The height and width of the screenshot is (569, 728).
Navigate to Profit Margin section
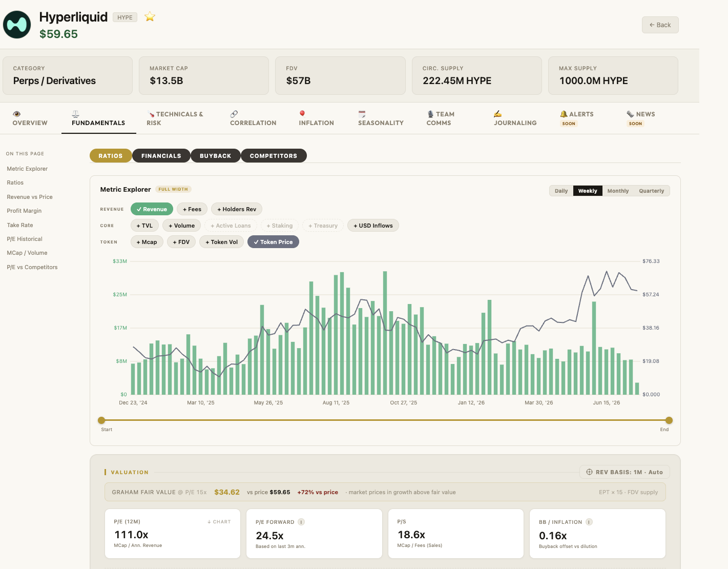pyautogui.click(x=24, y=211)
